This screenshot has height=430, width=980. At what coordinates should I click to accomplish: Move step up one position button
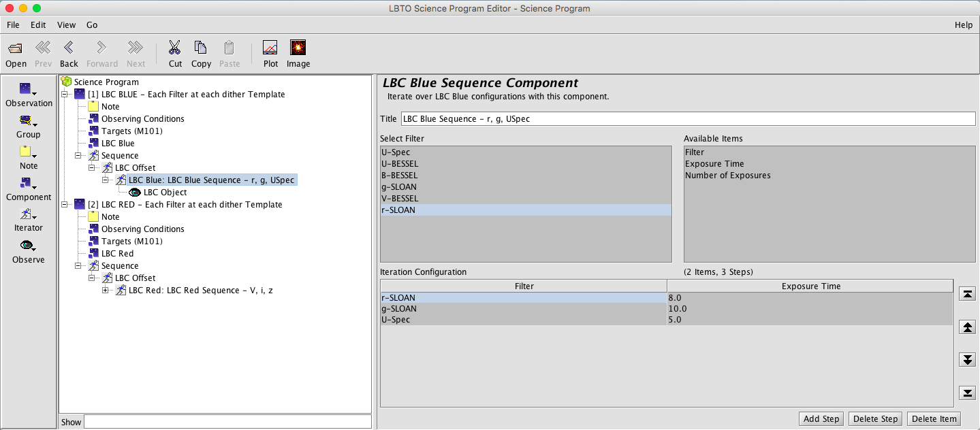[x=967, y=327]
